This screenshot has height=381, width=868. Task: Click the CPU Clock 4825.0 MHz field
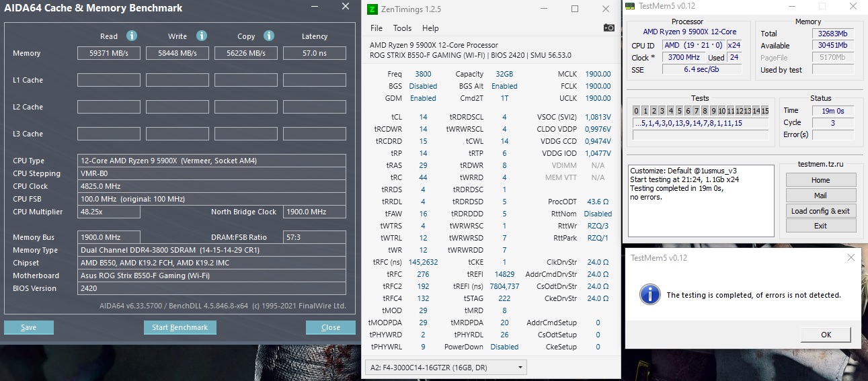click(212, 186)
